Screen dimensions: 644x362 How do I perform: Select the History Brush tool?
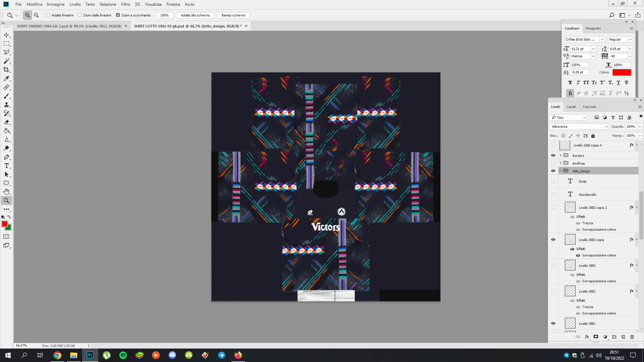click(x=7, y=113)
